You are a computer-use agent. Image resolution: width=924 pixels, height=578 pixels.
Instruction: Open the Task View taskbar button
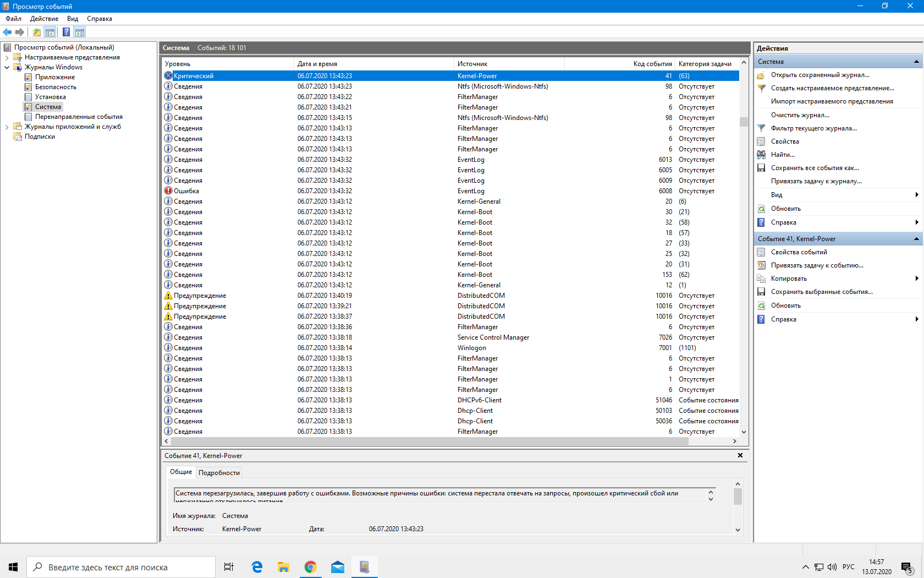(229, 567)
